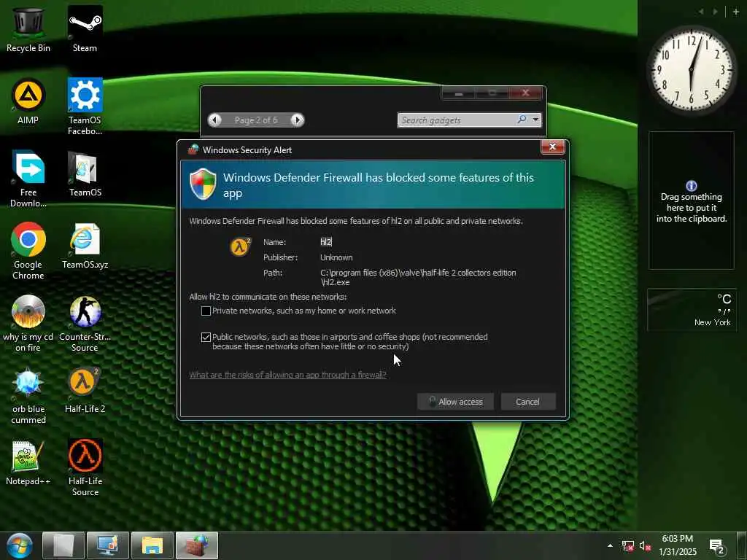The image size is (747, 560).
Task: Open firewall risks help link
Action: 287,375
